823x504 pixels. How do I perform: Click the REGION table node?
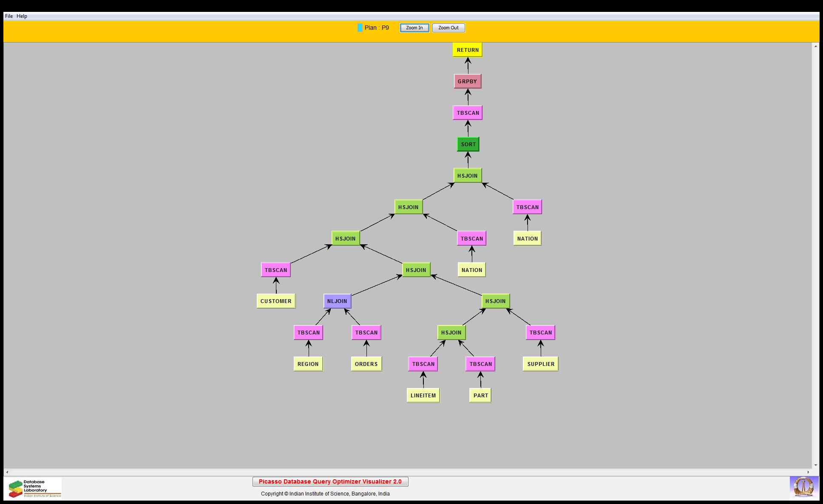click(x=308, y=364)
